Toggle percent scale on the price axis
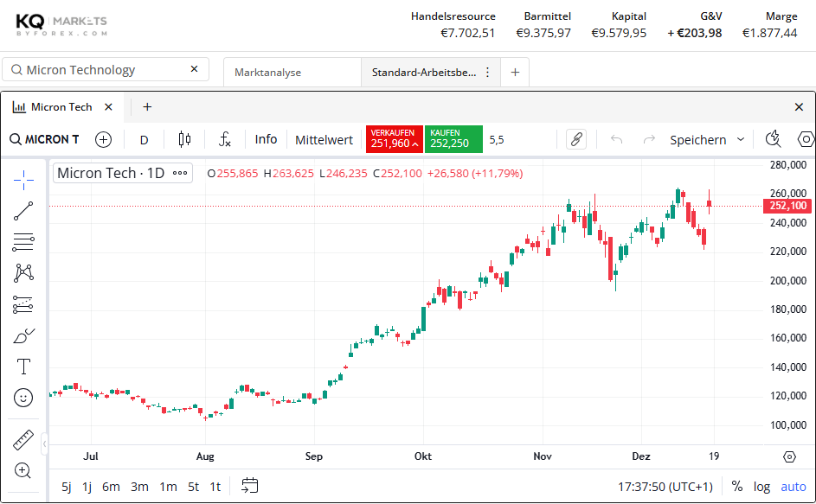Viewport: 816px width, 504px height. 736,487
